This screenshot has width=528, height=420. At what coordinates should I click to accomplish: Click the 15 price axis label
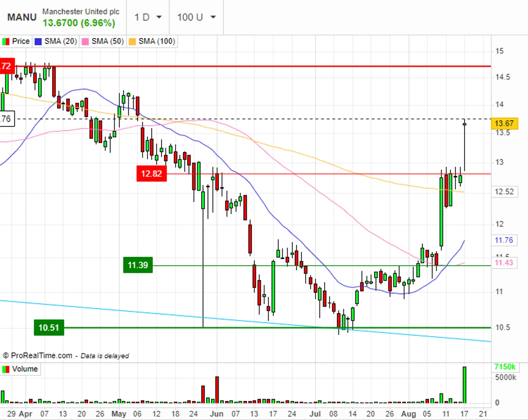[499, 51]
